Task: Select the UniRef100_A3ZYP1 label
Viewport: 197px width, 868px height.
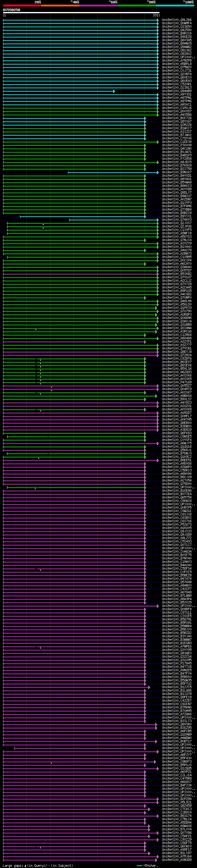Action: click(177, 342)
